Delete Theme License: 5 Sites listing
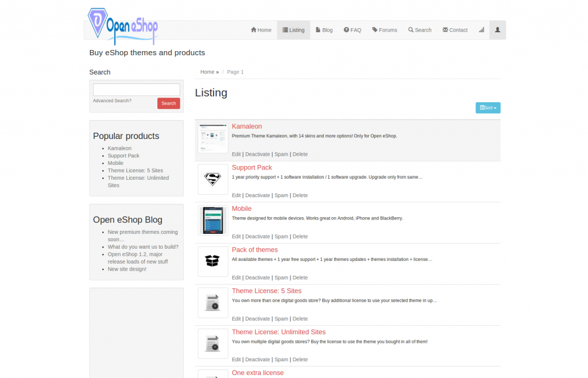This screenshot has height=378, width=588. (x=300, y=319)
